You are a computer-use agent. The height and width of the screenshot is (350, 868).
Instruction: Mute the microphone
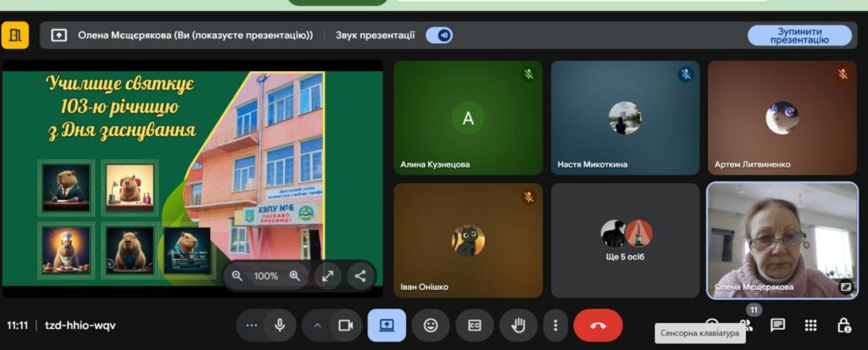(279, 325)
